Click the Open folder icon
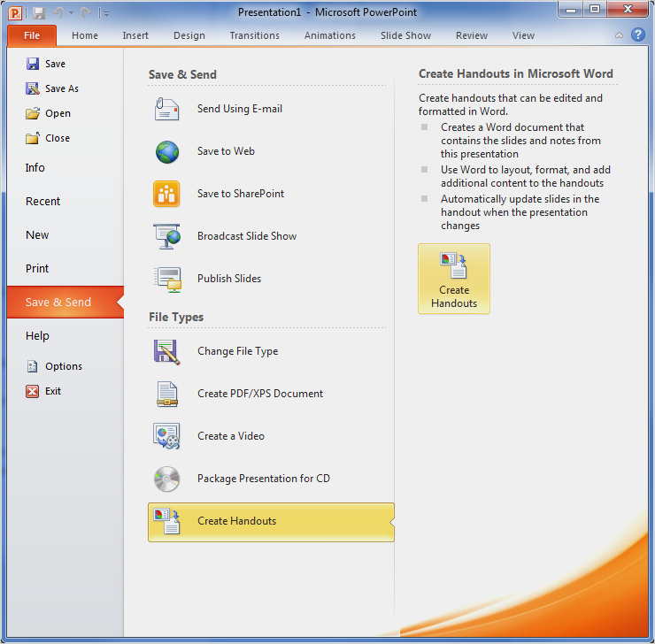 [32, 113]
